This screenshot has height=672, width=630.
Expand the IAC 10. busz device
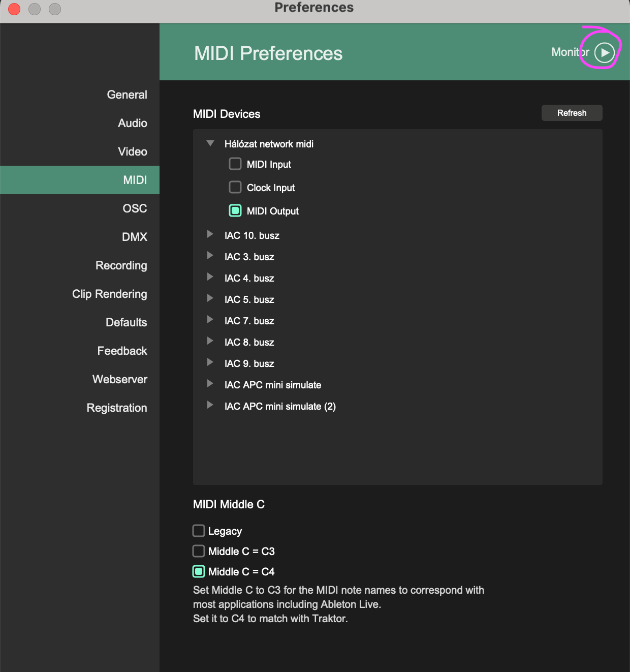pos(210,234)
